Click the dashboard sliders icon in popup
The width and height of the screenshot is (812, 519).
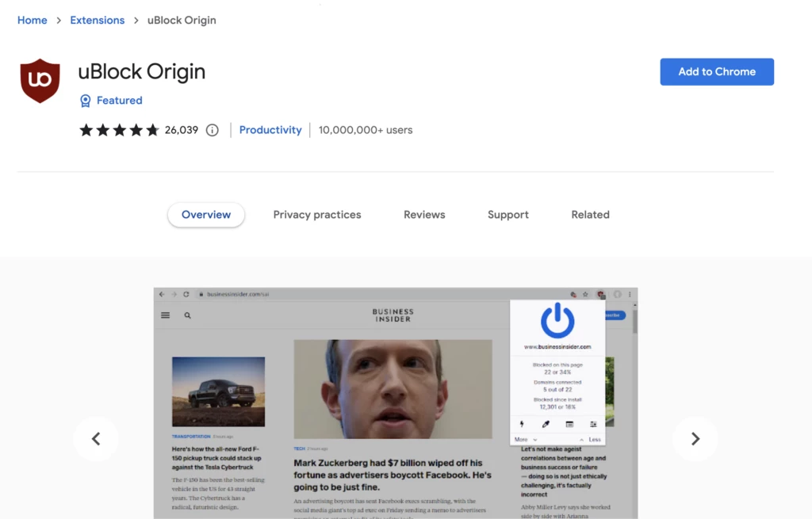click(593, 424)
